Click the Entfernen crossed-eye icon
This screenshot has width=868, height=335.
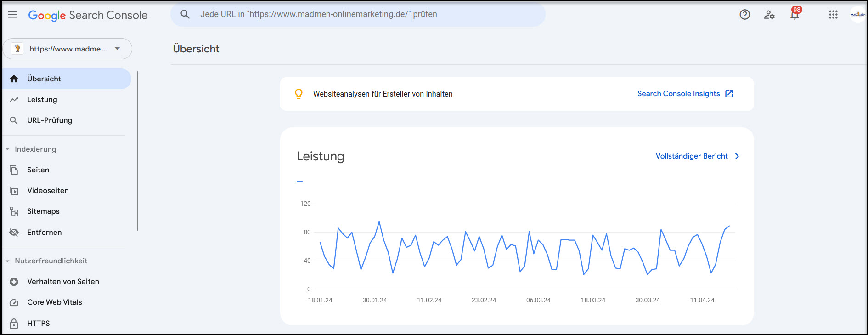14,233
